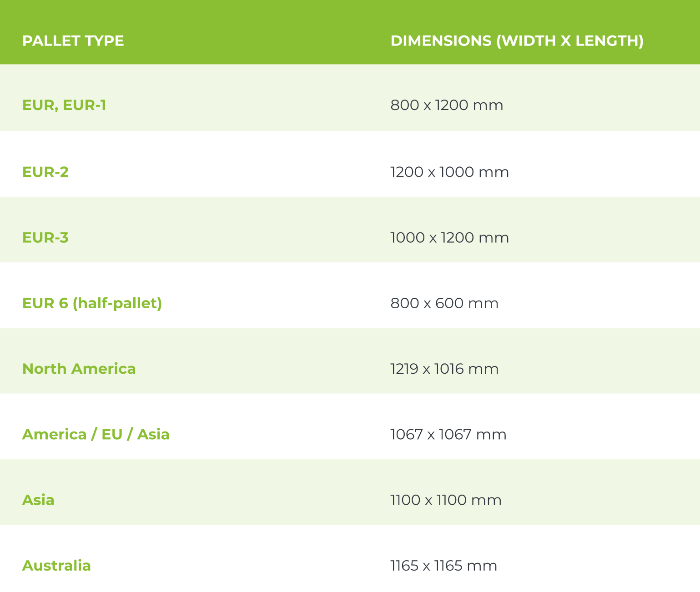
Task: Click the 1100 x 1100 mm dimension
Action: pos(446,500)
